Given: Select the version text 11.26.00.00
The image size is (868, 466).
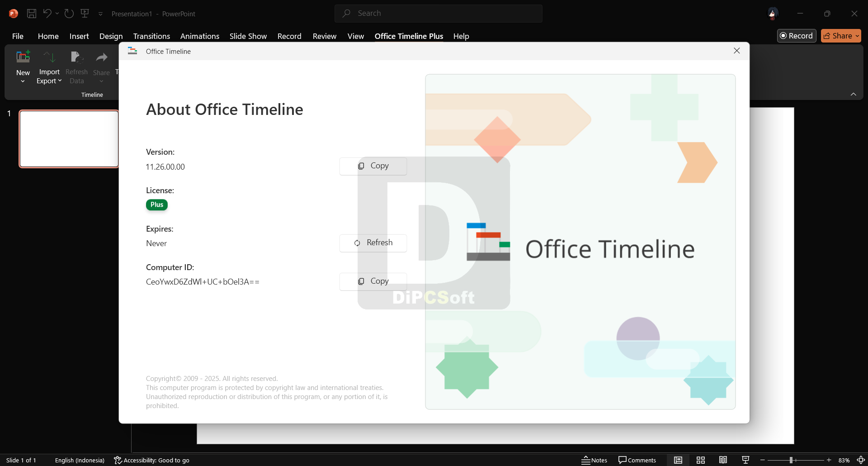Looking at the screenshot, I should (x=165, y=167).
